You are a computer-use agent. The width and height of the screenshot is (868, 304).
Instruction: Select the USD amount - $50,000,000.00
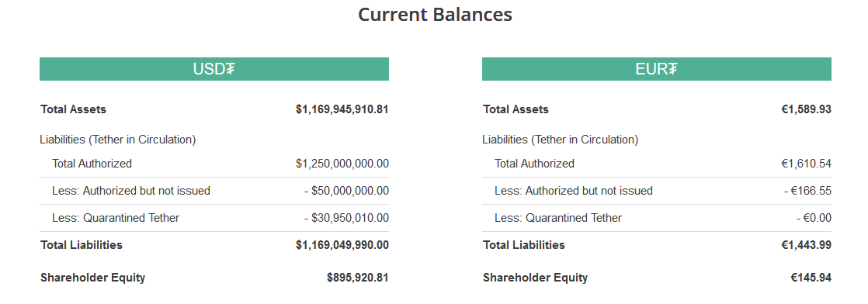(346, 191)
